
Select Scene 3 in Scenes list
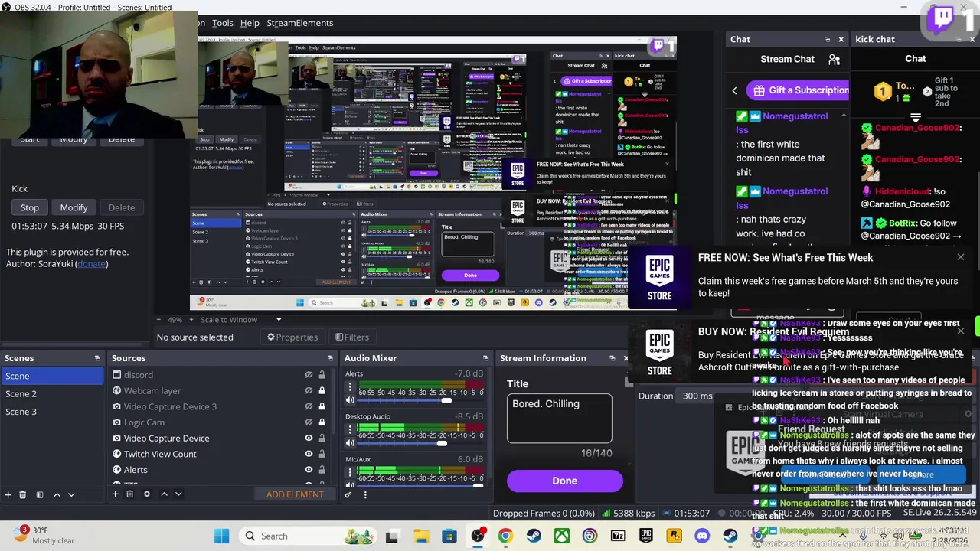tap(52, 412)
